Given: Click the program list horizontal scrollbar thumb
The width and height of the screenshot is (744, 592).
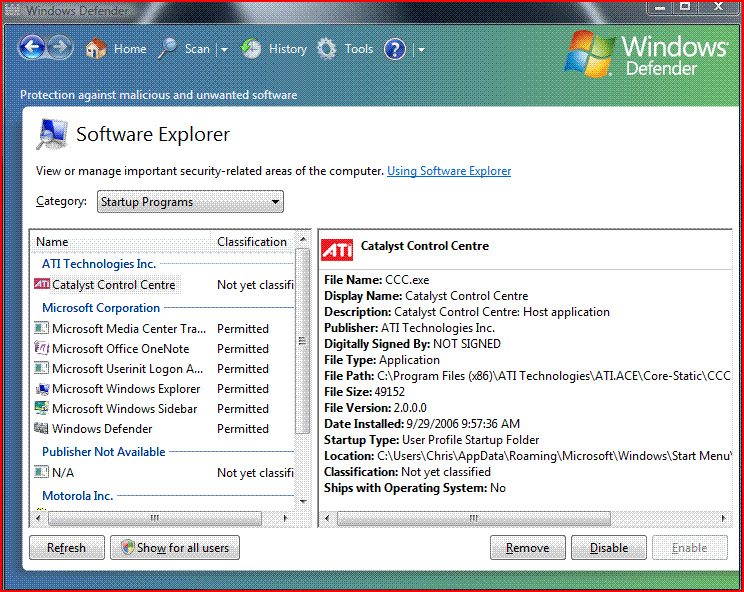Looking at the screenshot, I should point(155,518).
